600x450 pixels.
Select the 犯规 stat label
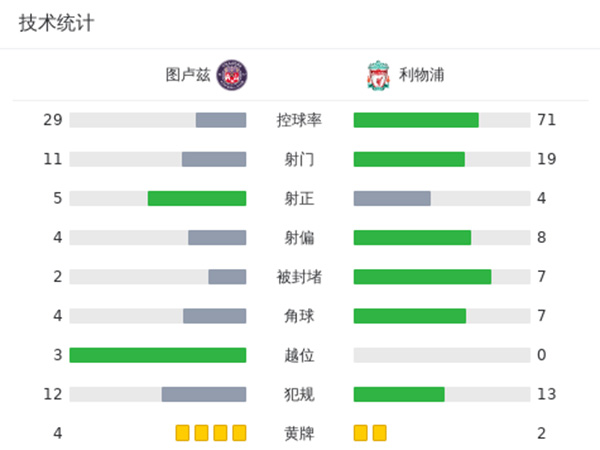pos(300,394)
